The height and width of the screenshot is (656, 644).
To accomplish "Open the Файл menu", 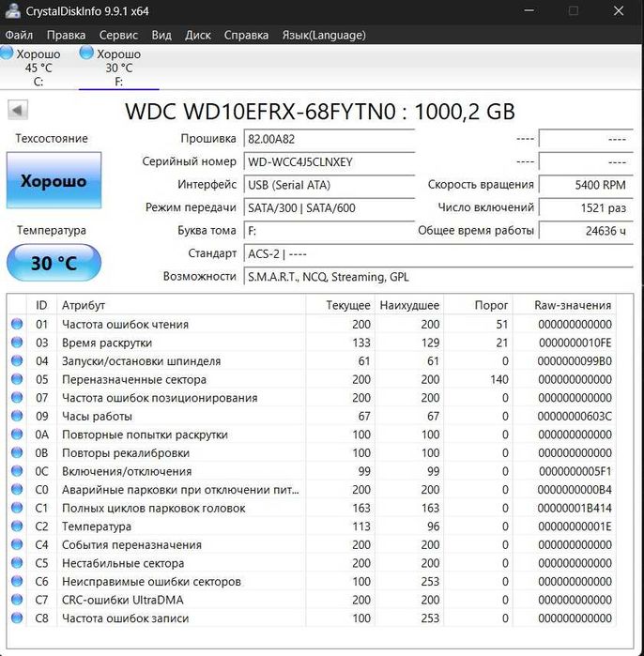I will pos(19,35).
